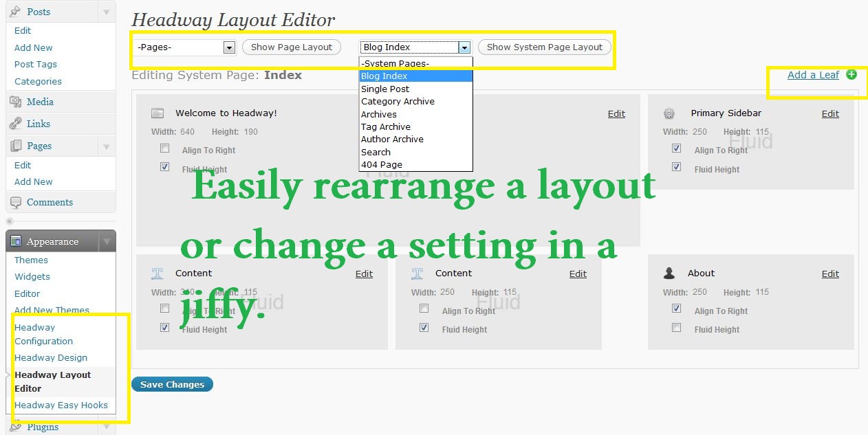Screen dimensions: 868x435
Task: Select Category Archive from dropdown list
Action: pos(416,101)
